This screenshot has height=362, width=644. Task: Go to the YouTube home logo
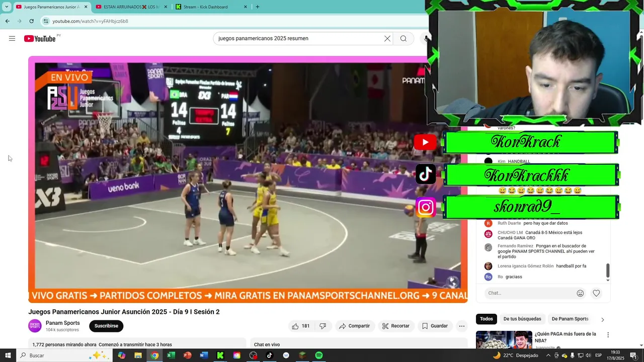(x=40, y=39)
